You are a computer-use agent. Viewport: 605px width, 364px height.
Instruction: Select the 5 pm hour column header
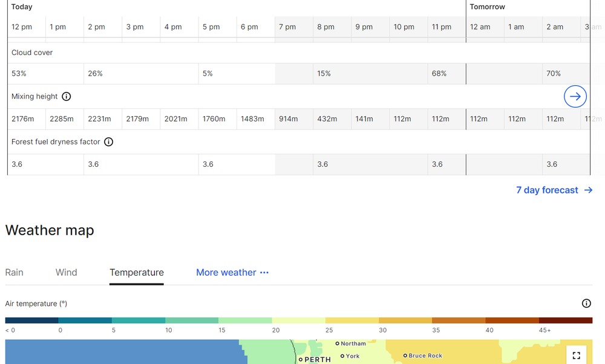pyautogui.click(x=211, y=27)
